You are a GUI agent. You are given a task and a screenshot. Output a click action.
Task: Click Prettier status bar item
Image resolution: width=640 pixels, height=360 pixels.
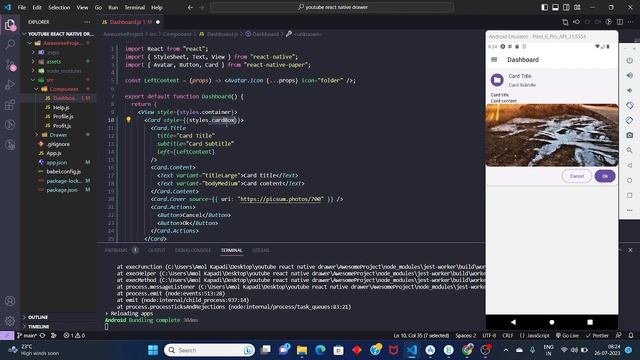coord(597,336)
